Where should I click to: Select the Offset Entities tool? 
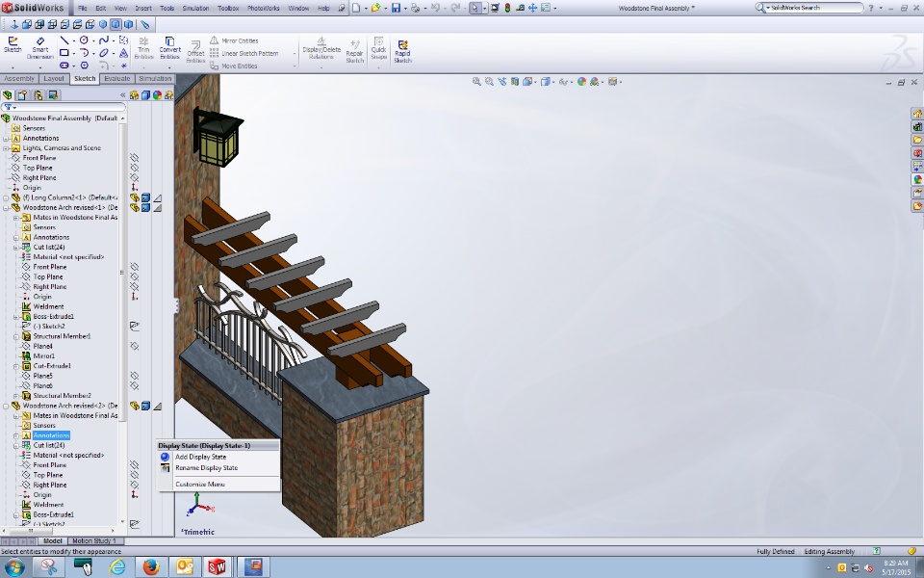point(195,51)
